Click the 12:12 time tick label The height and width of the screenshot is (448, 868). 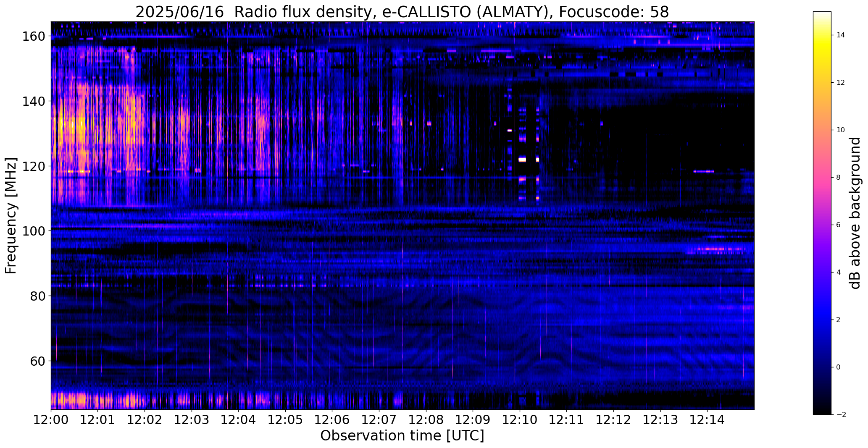click(x=613, y=419)
